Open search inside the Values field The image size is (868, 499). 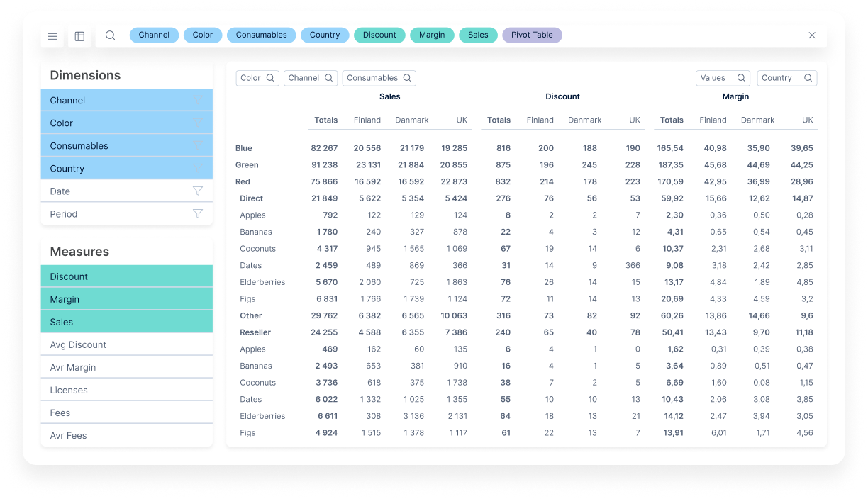pyautogui.click(x=742, y=78)
